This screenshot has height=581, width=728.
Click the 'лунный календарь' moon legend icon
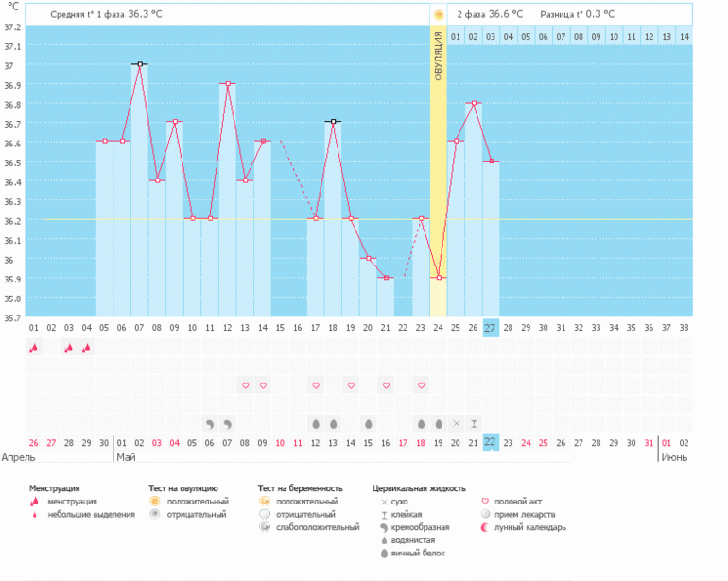(x=488, y=527)
